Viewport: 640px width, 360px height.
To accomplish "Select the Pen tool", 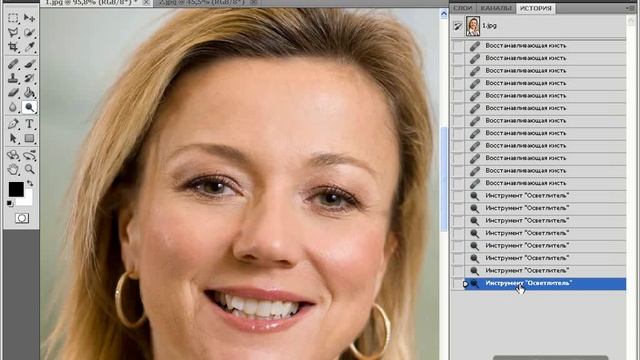I will pos(13,124).
